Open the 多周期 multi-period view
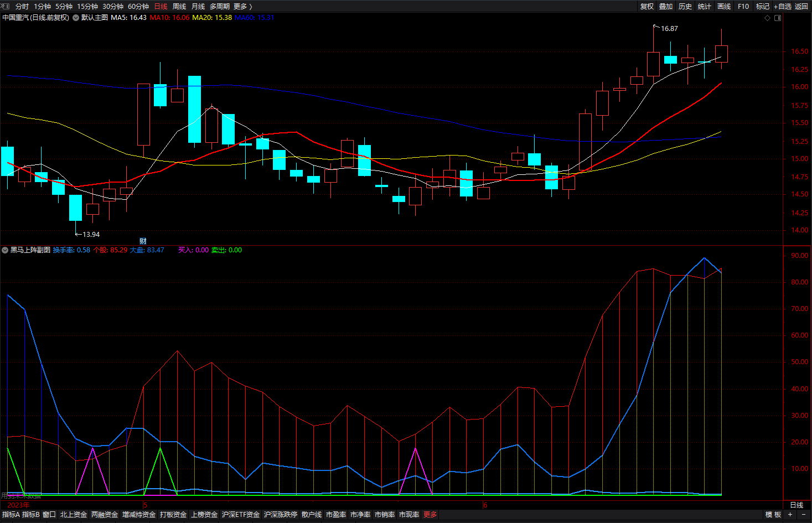 click(220, 6)
